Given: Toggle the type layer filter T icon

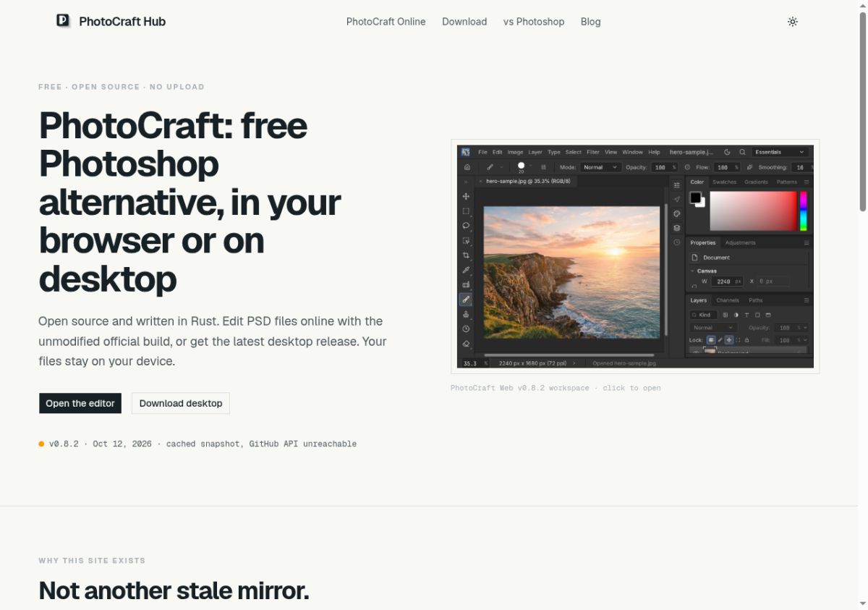Looking at the screenshot, I should [746, 315].
